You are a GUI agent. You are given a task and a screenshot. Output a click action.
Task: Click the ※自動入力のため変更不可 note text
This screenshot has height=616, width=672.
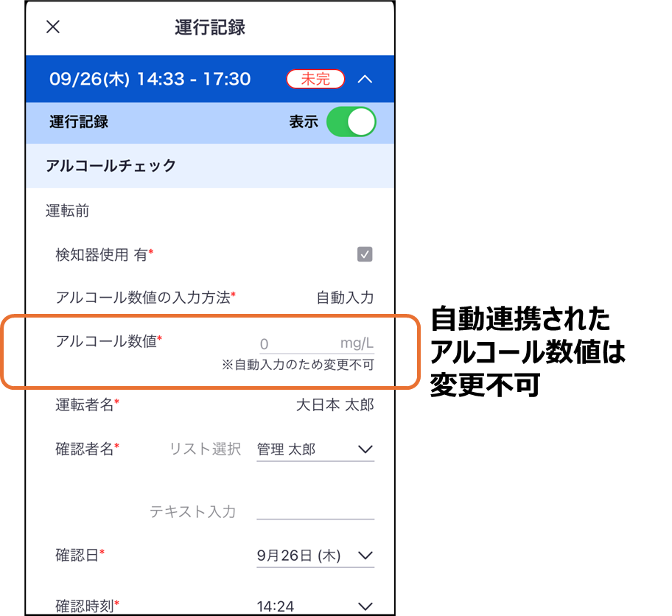298,365
